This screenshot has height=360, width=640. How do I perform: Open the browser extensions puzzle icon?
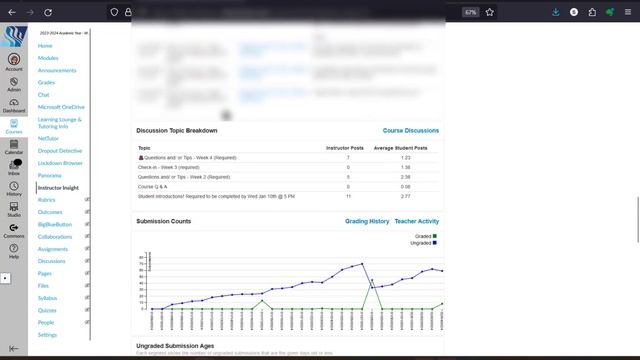tap(592, 12)
